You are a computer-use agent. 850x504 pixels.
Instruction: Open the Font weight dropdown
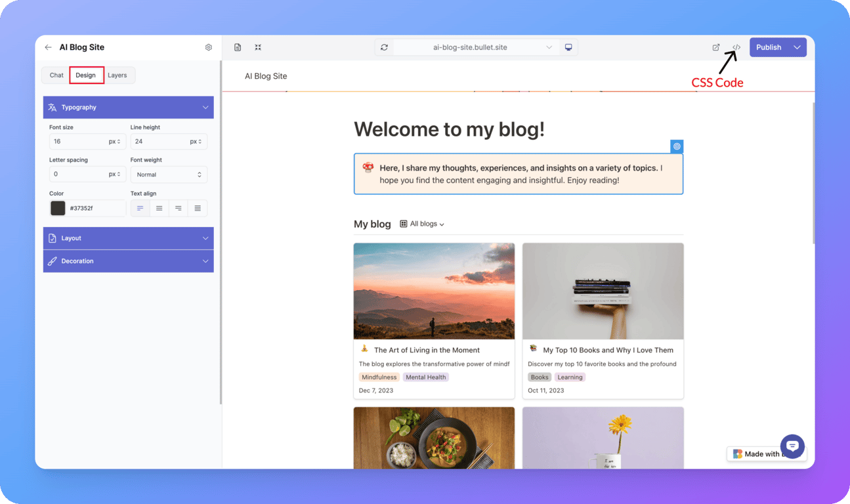169,175
